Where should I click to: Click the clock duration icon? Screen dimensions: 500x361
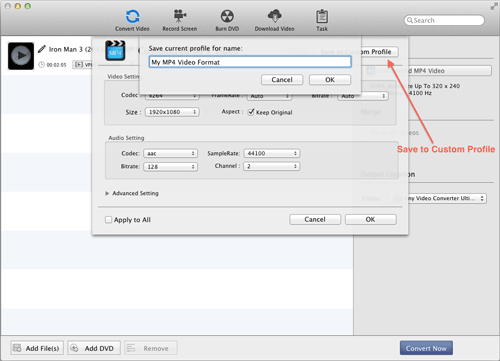click(x=41, y=65)
